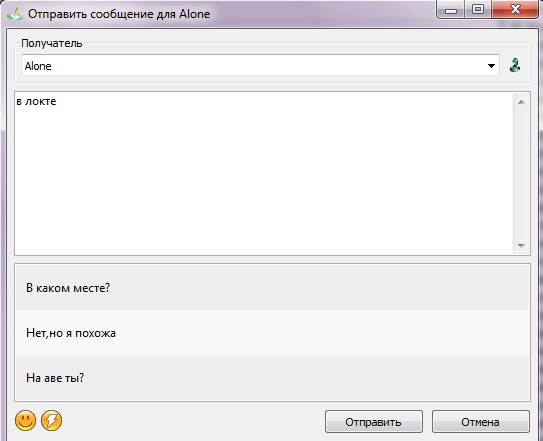The width and height of the screenshot is (543, 441).
Task: Click the user profile icon beside recipient
Action: 515,65
